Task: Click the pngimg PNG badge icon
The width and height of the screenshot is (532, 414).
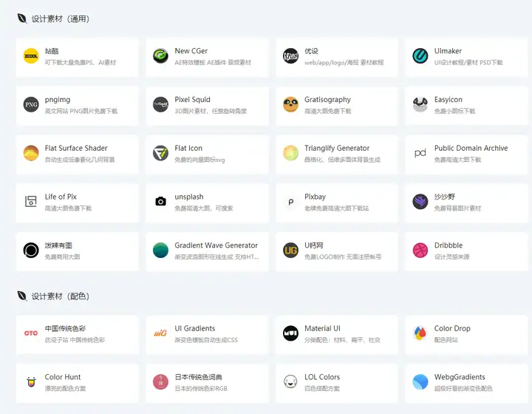Action: click(x=31, y=104)
